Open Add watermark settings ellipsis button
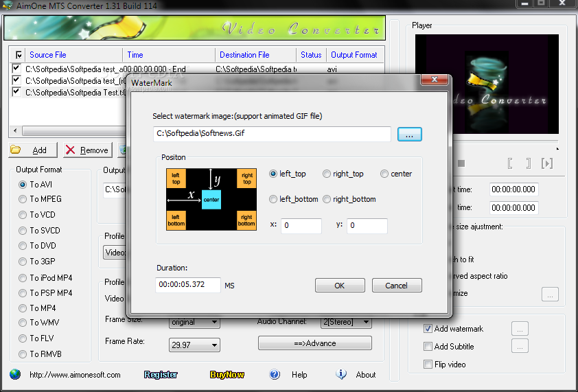This screenshot has width=578, height=392. point(520,329)
